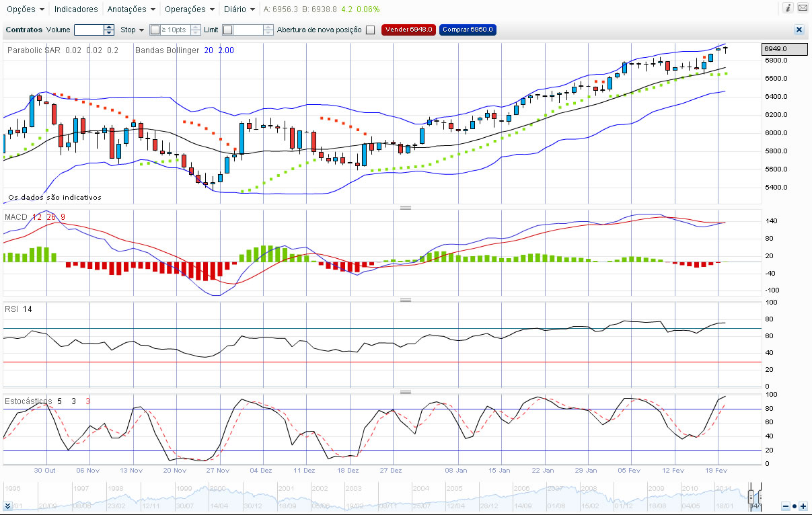Click the envelope mail icon

click(803, 8)
